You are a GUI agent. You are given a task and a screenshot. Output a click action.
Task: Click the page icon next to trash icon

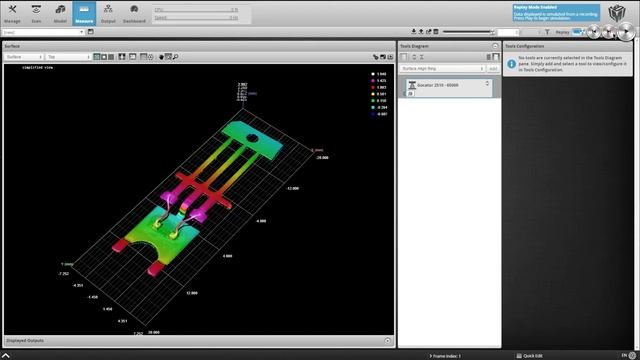click(x=496, y=57)
